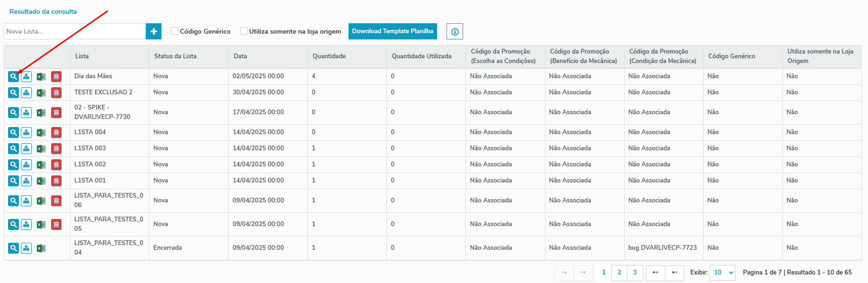Delete the L1STA 003 list
Viewport: 868px width, 283px height.
[x=56, y=148]
